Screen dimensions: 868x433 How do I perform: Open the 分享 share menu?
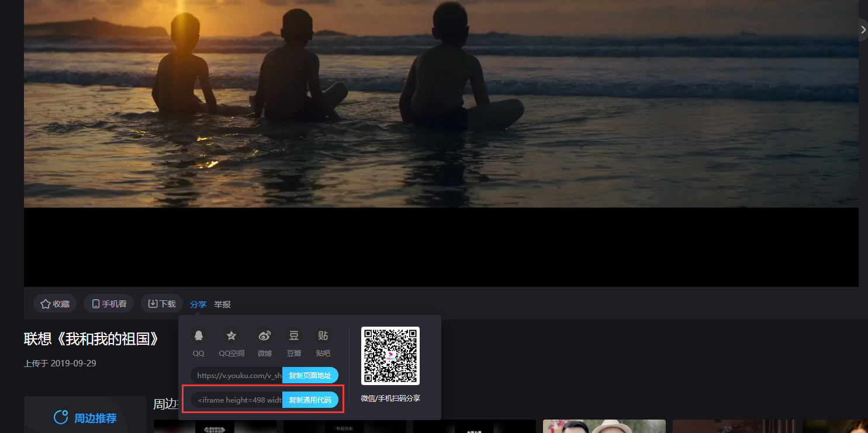click(198, 304)
